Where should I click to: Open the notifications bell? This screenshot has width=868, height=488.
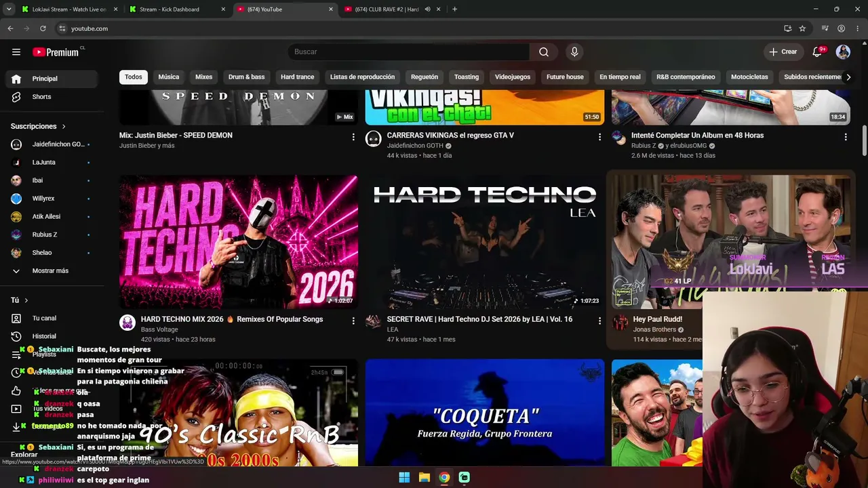pyautogui.click(x=818, y=52)
